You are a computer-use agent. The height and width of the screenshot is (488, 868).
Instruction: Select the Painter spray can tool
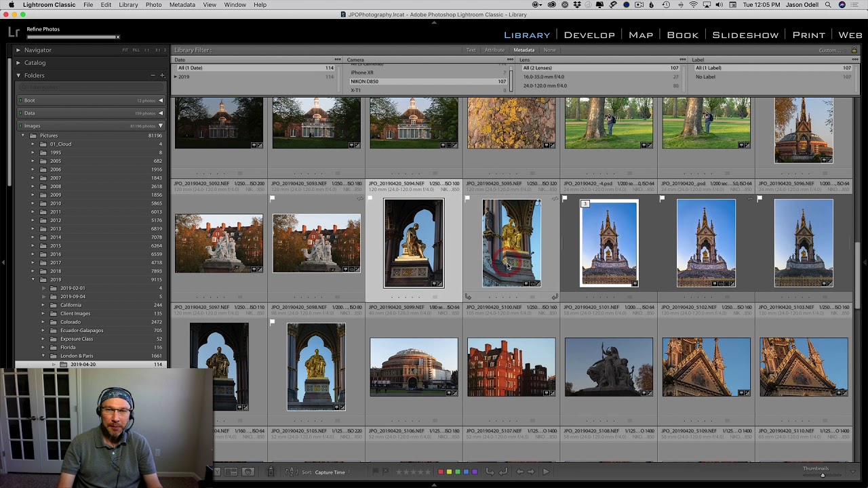click(x=271, y=472)
